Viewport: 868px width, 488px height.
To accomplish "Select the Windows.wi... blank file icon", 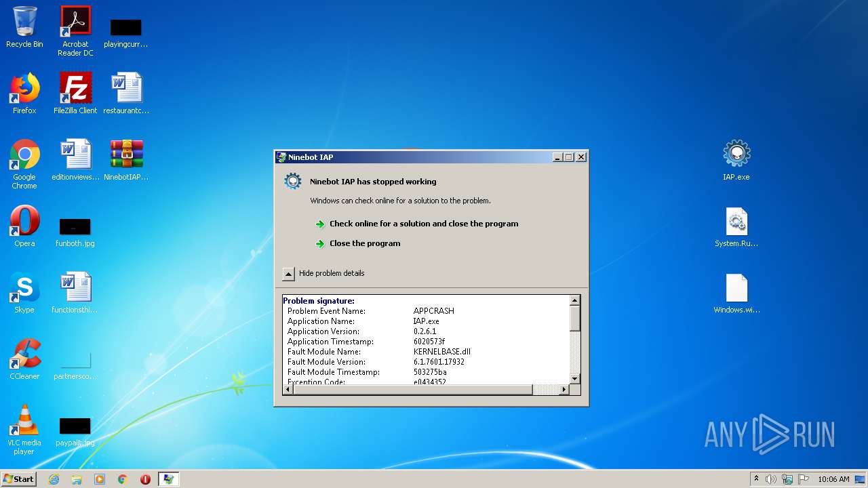I will 736,293.
